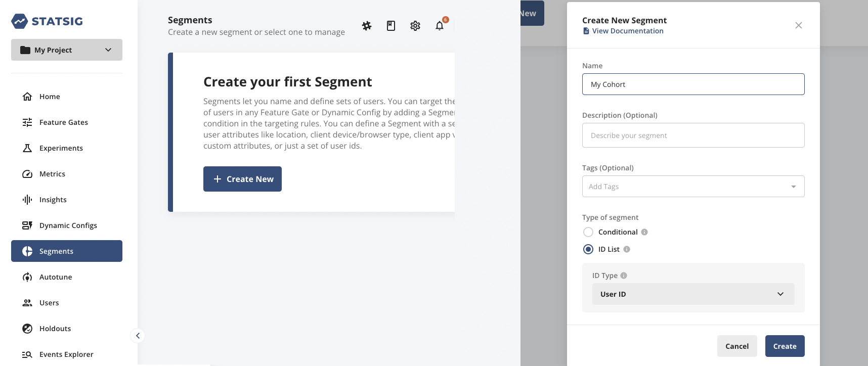Click the bug report icon in header

point(367,26)
